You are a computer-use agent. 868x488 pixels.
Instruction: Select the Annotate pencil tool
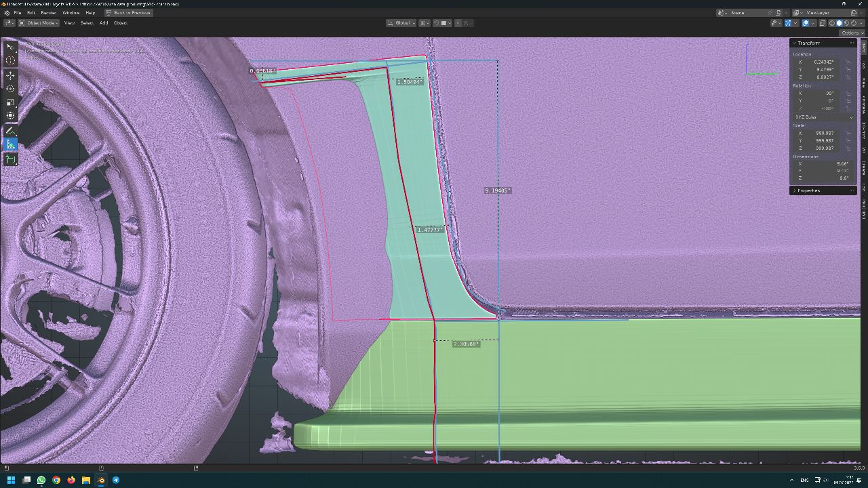[10, 130]
